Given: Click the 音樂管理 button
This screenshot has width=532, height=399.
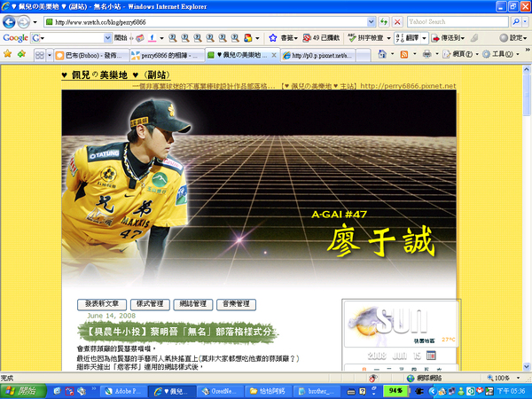Looking at the screenshot, I should coord(236,304).
